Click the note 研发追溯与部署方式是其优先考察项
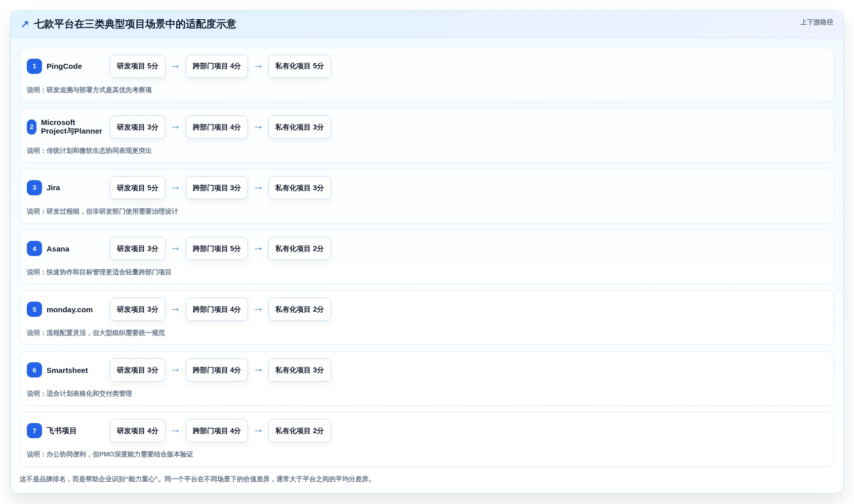The height and width of the screenshot is (504, 854). [x=99, y=90]
